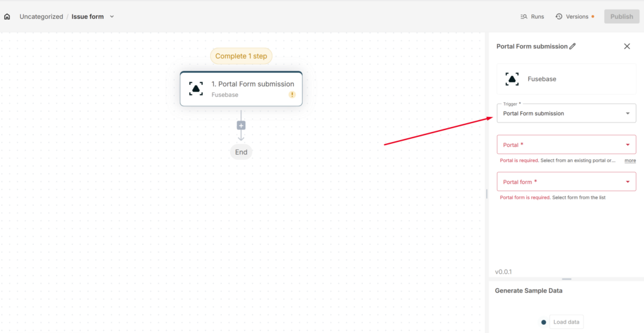Click the yellow warning icon on step
The height and width of the screenshot is (333, 644).
[292, 95]
